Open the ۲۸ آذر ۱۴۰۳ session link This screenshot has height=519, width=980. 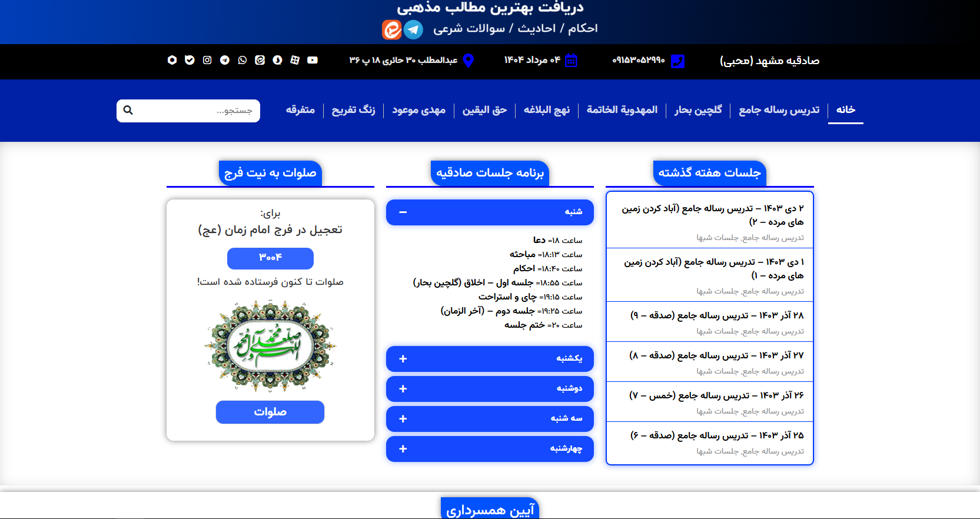717,315
